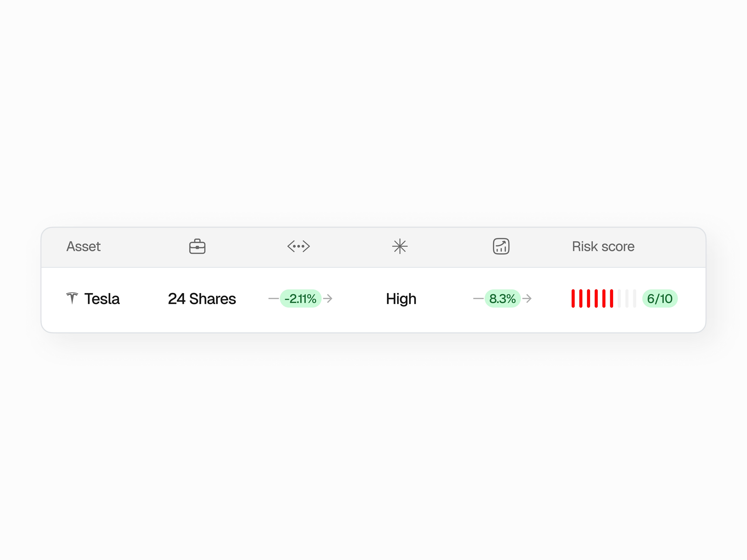
Task: Click the 8.3% green badge
Action: point(502,299)
